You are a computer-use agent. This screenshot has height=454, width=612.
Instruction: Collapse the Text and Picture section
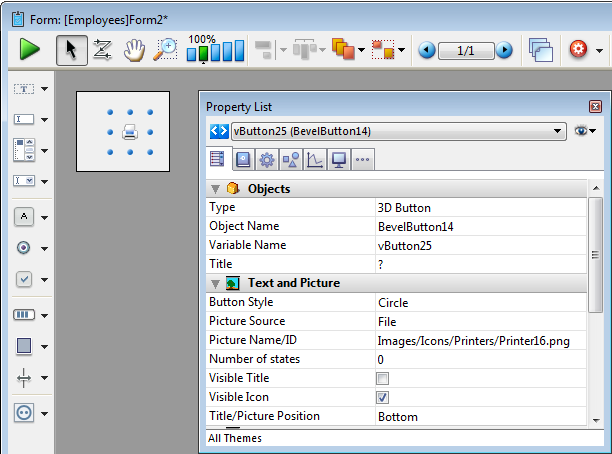[214, 283]
